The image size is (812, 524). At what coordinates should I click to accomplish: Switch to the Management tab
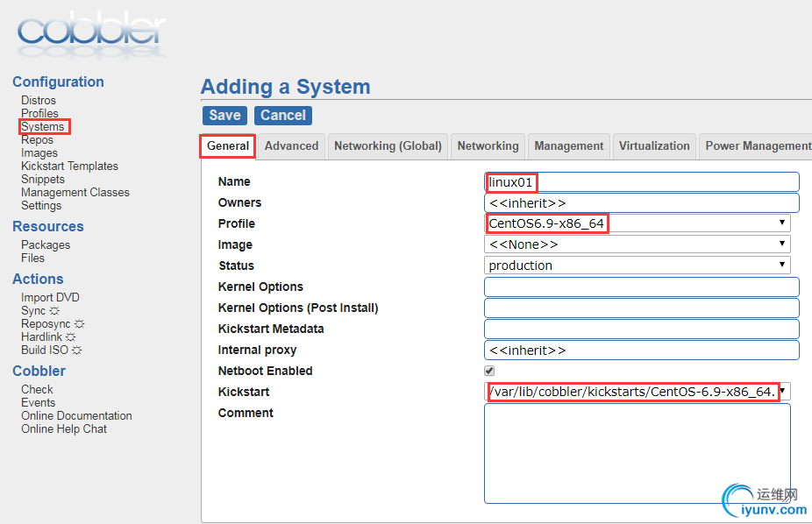(569, 146)
